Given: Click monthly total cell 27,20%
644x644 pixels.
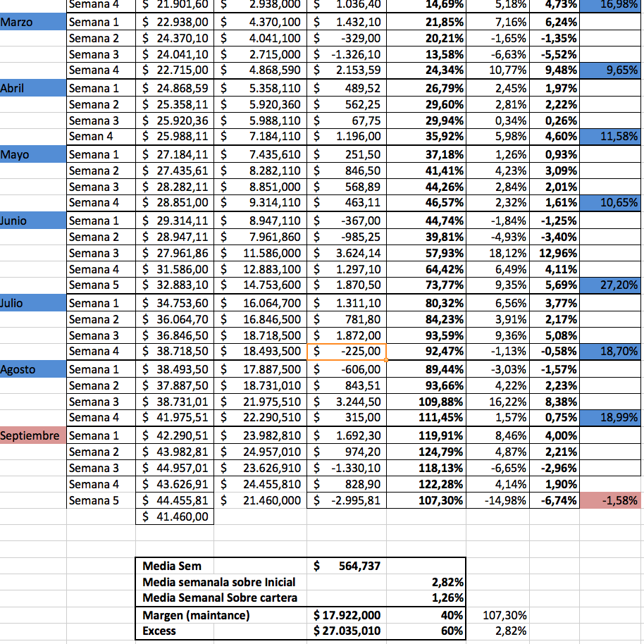Looking at the screenshot, I should click(x=610, y=285).
